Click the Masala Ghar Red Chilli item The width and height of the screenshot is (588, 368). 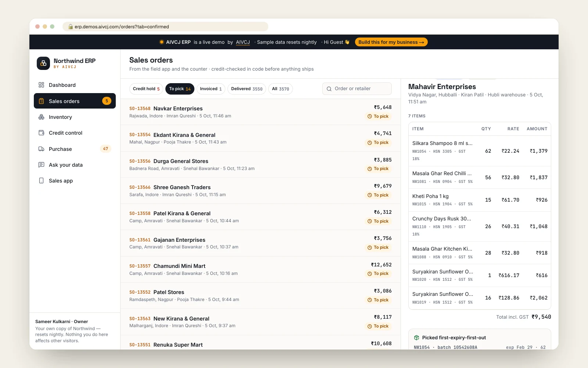point(480,177)
